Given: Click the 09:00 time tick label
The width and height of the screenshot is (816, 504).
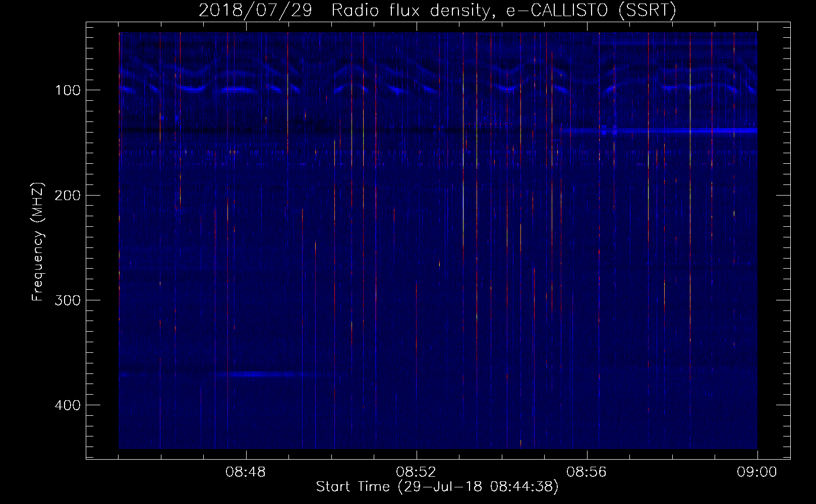Looking at the screenshot, I should point(757,472).
